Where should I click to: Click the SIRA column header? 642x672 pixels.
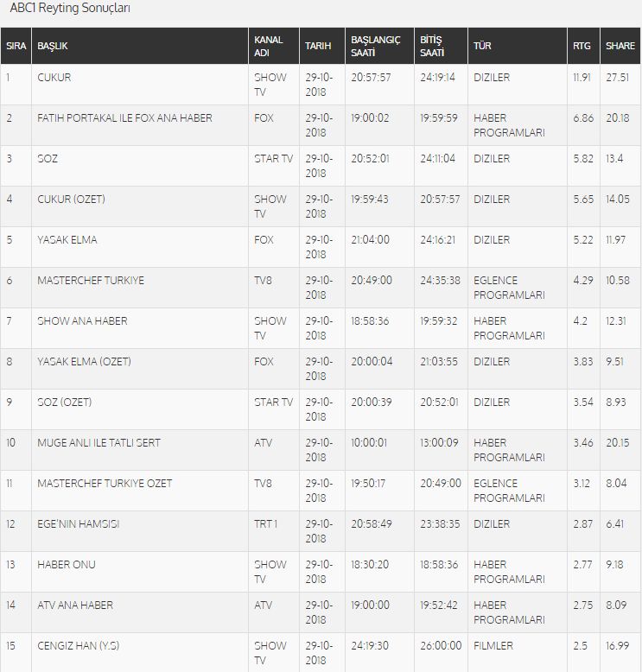click(16, 46)
